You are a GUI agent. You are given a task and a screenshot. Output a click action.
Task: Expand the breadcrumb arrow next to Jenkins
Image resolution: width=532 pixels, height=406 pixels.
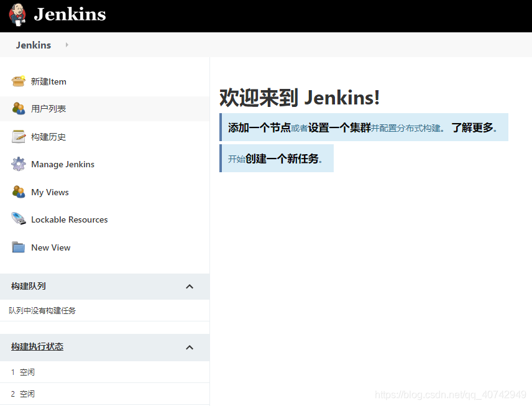67,45
